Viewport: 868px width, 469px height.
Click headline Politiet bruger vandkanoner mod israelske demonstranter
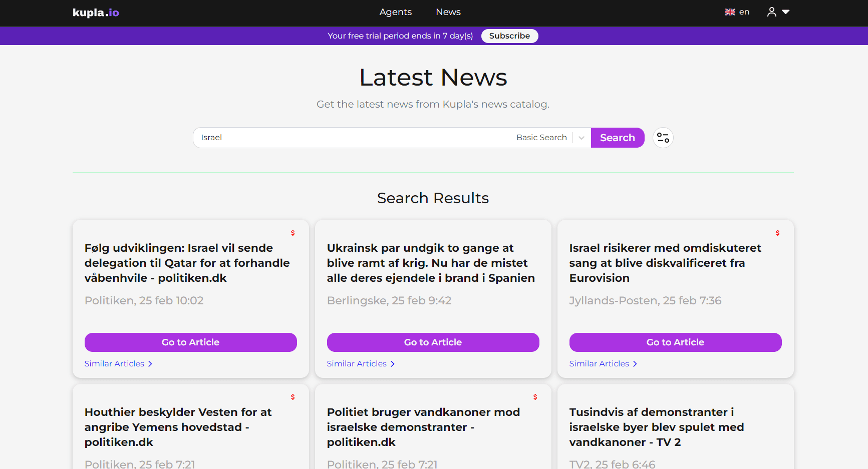click(423, 427)
